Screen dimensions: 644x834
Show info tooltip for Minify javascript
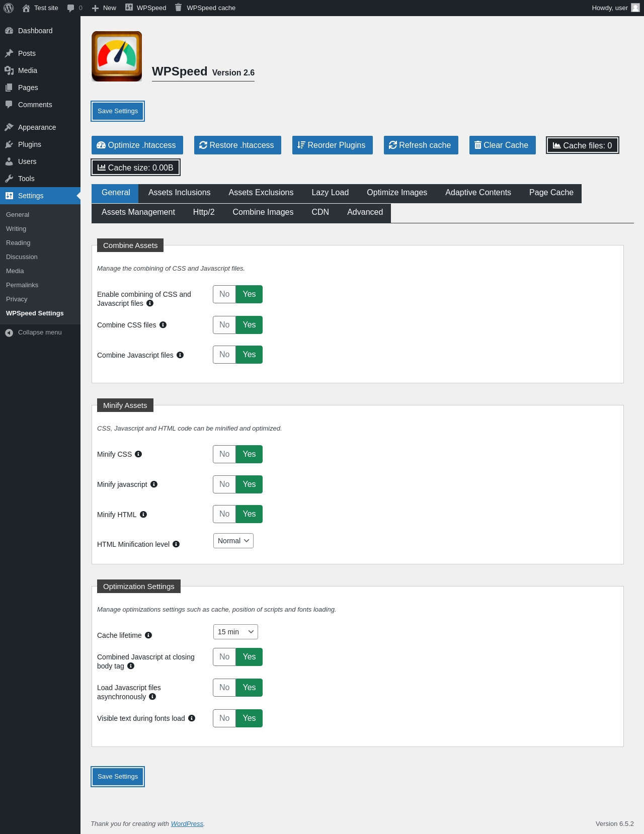[154, 484]
